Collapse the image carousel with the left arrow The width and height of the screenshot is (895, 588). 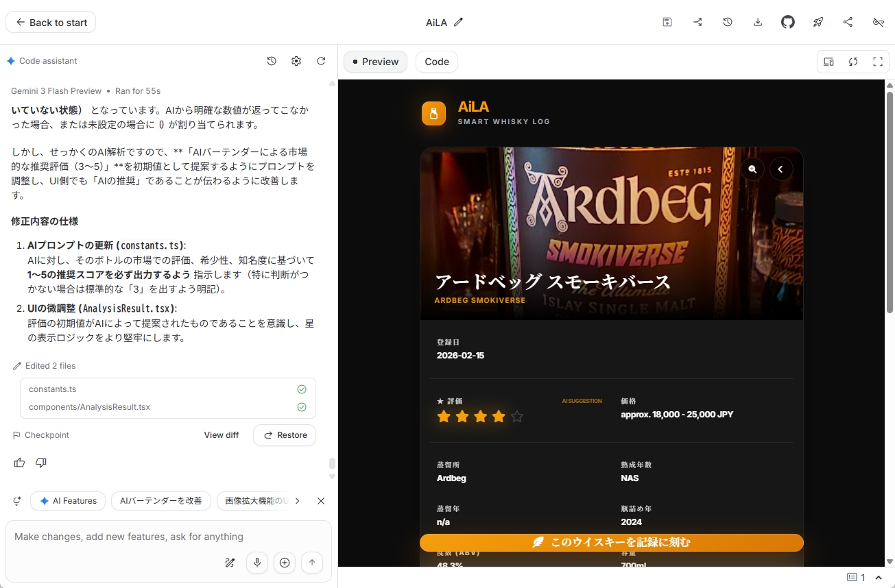click(x=781, y=169)
